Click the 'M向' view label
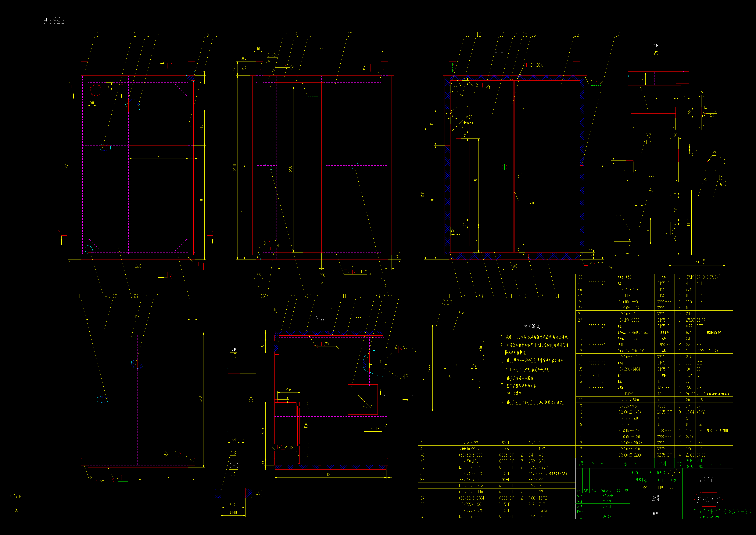The height and width of the screenshot is (535, 756). pos(656,46)
